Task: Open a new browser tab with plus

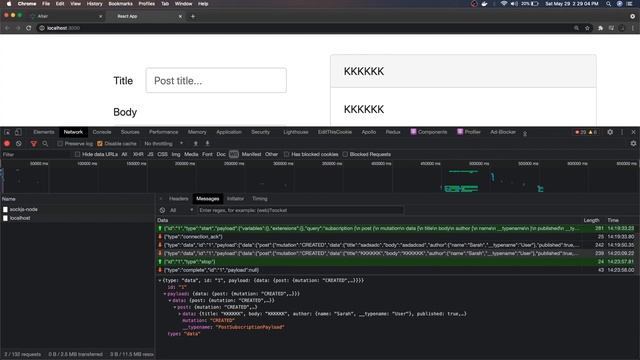Action: (193, 16)
